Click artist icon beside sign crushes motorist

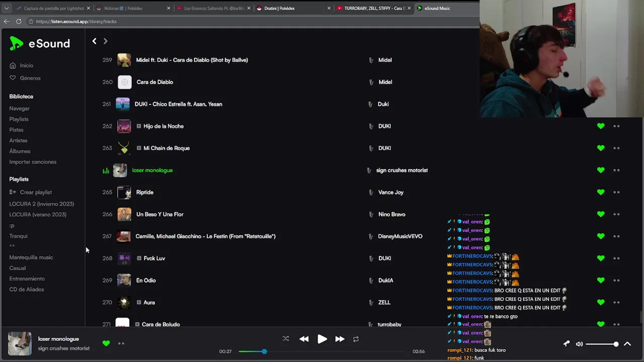[369, 170]
